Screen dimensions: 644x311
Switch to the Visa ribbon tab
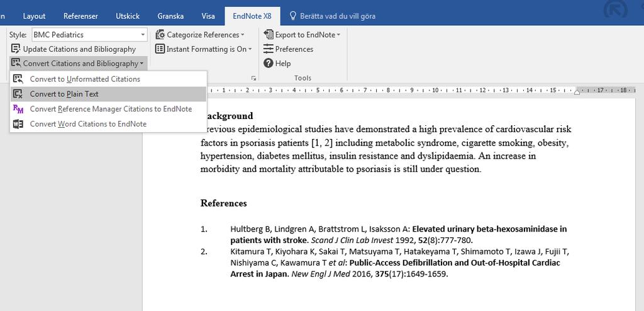[x=208, y=16]
